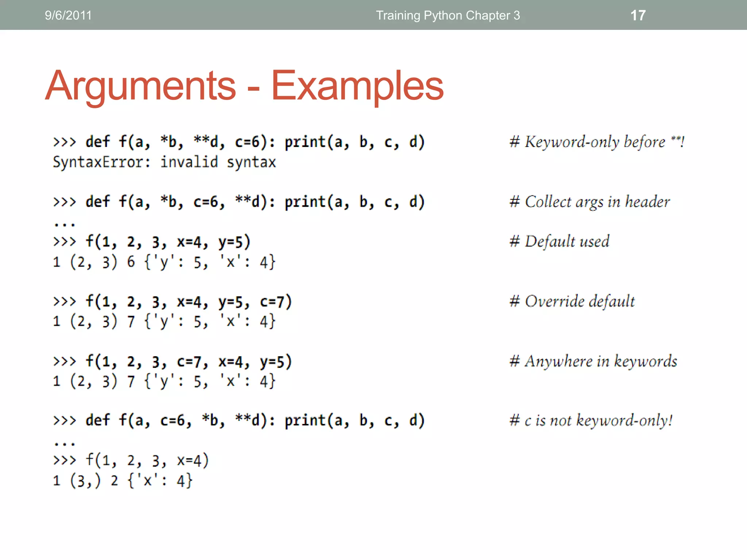Viewport: 747px width, 560px height.
Task: Click the comment # Keyword-only before **!
Action: (x=597, y=142)
